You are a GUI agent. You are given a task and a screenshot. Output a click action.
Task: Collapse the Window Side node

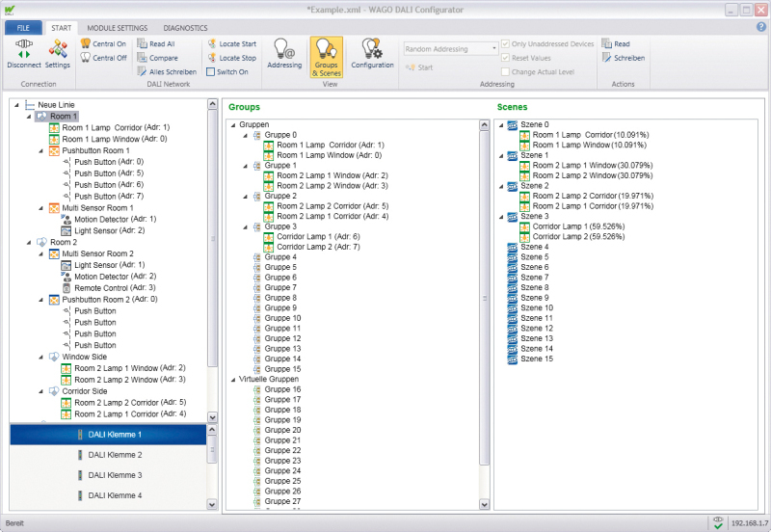click(41, 357)
